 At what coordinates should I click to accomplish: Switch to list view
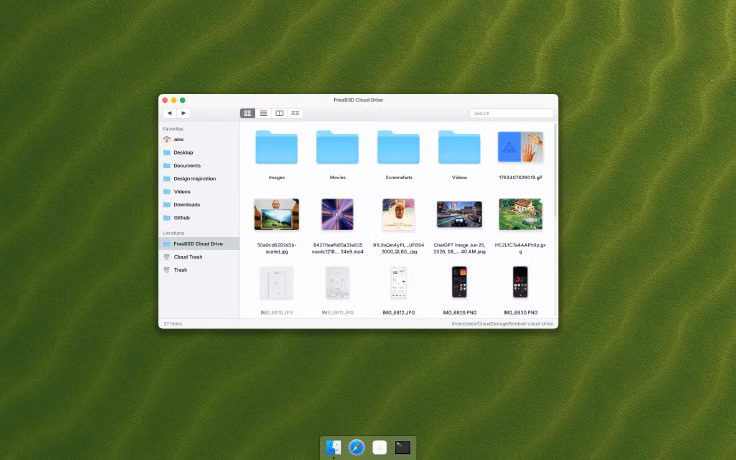click(x=263, y=113)
